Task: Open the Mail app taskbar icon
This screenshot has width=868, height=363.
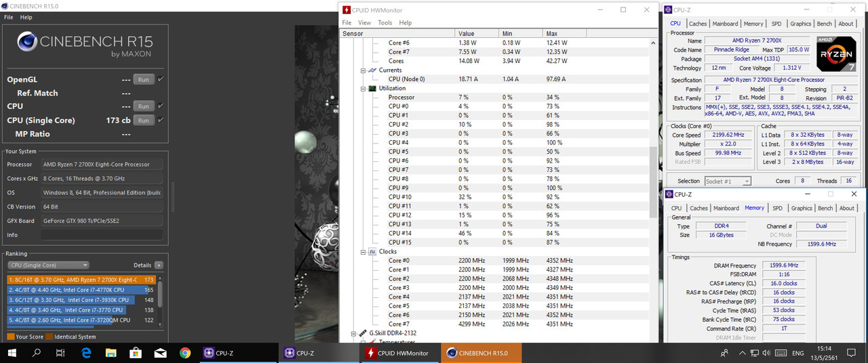Action: click(x=160, y=353)
